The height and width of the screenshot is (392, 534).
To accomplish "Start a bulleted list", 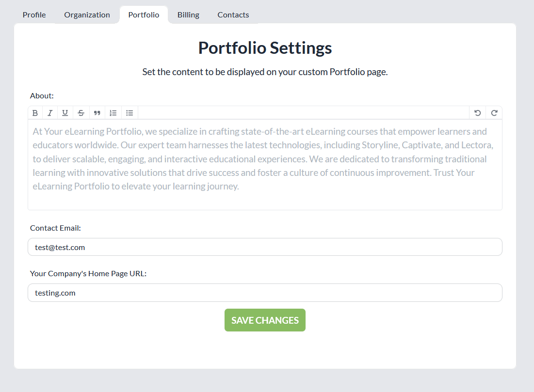I will [129, 113].
